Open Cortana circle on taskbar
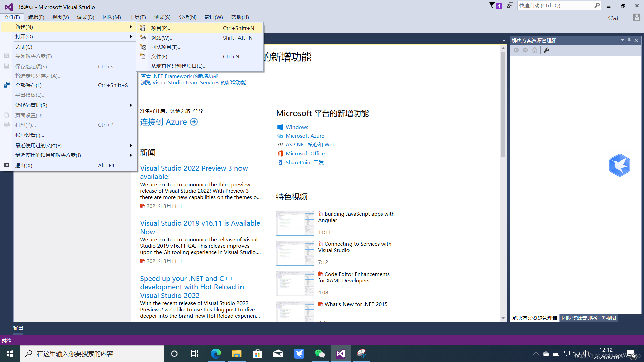This screenshot has height=362, width=644. coord(174,354)
